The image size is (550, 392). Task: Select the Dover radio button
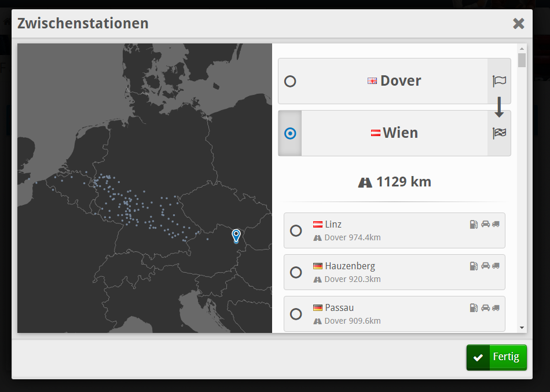click(290, 81)
